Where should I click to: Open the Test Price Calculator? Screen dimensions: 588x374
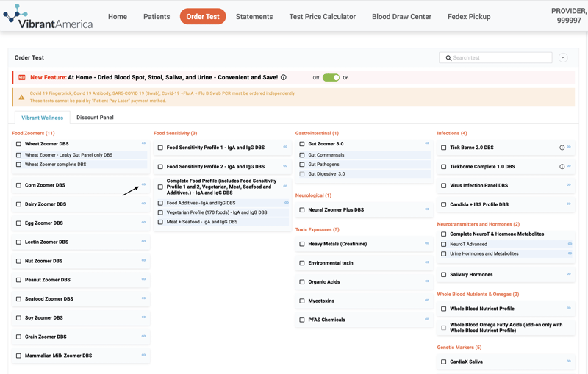coord(323,17)
